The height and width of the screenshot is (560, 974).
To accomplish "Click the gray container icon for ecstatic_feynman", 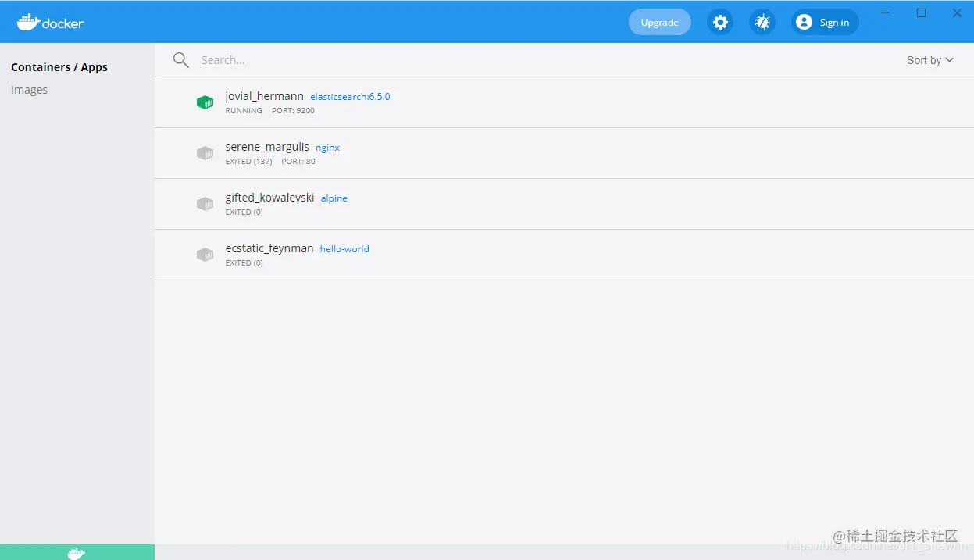I will pos(205,255).
